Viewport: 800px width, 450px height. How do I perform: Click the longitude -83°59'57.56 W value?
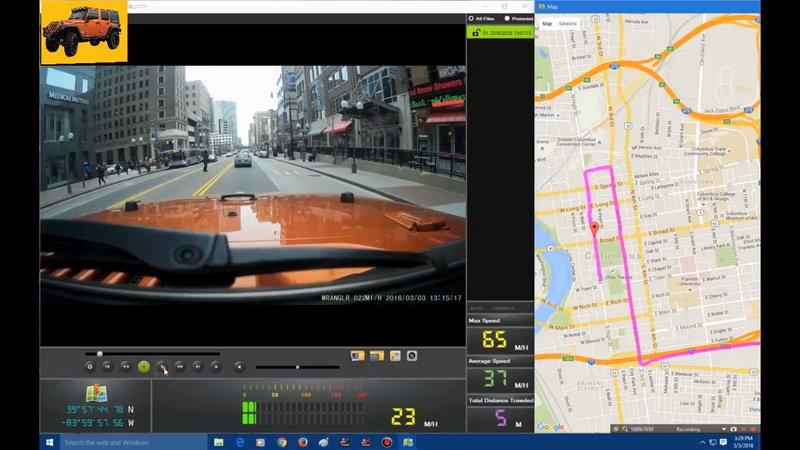98,422
